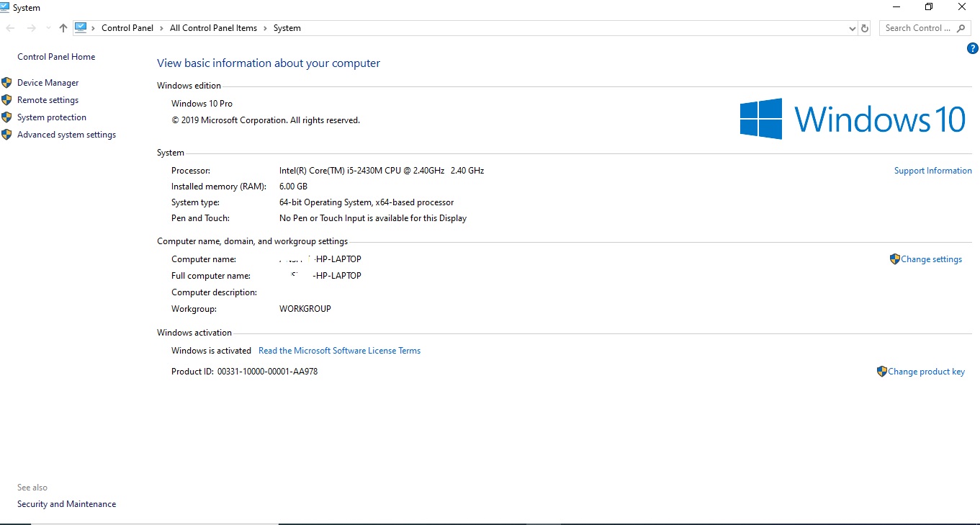Viewport: 980px width, 525px height.
Task: Restore down the System window
Action: click(x=929, y=7)
